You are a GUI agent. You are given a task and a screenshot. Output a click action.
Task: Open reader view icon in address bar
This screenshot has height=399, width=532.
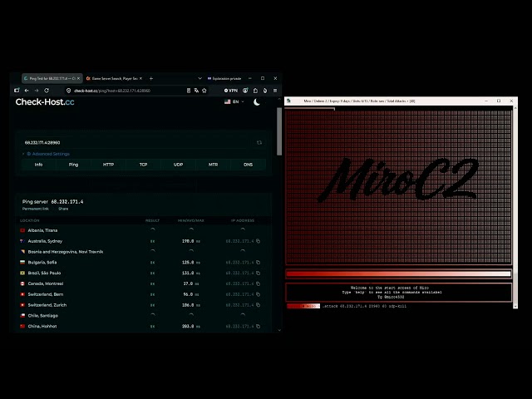(189, 91)
